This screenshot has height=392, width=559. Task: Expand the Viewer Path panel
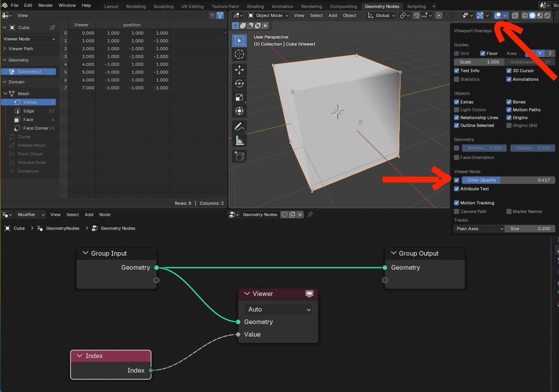[x=4, y=49]
